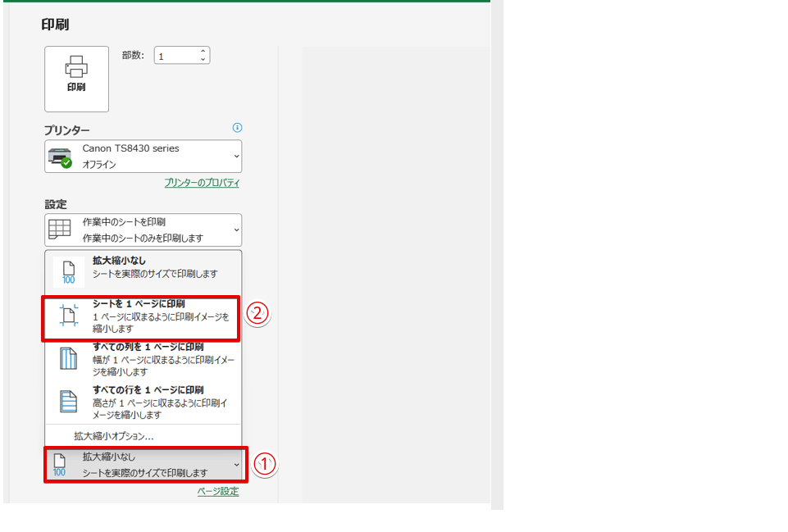Increase 部数 with the up arrow
788x532 pixels.
tap(203, 52)
